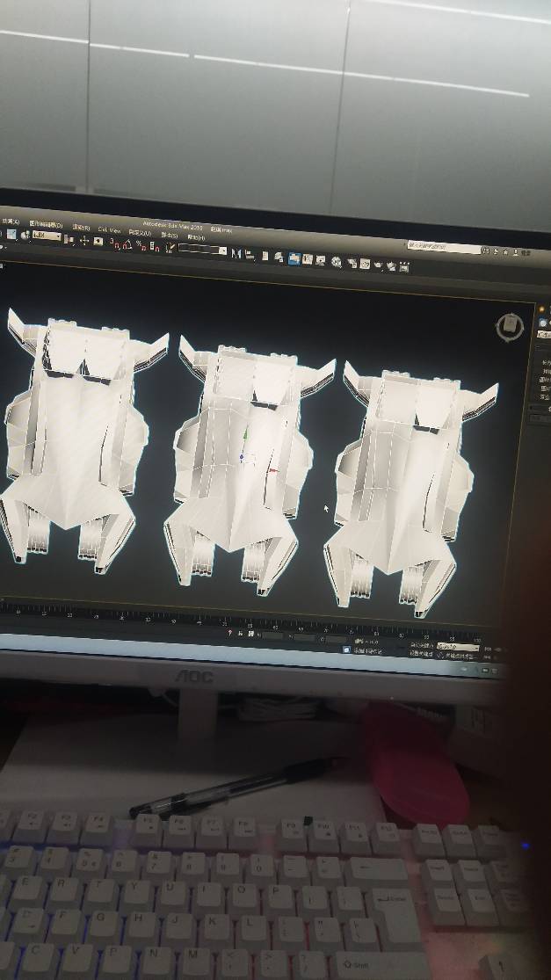Click Add Time Tag in status bar
Screen dimensions: 551x980
368,651
